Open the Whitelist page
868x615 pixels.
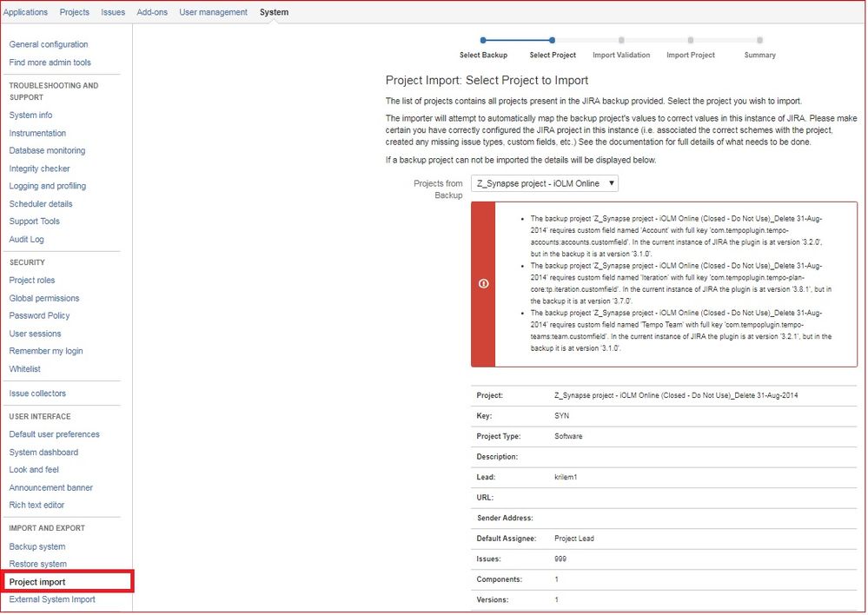[25, 369]
